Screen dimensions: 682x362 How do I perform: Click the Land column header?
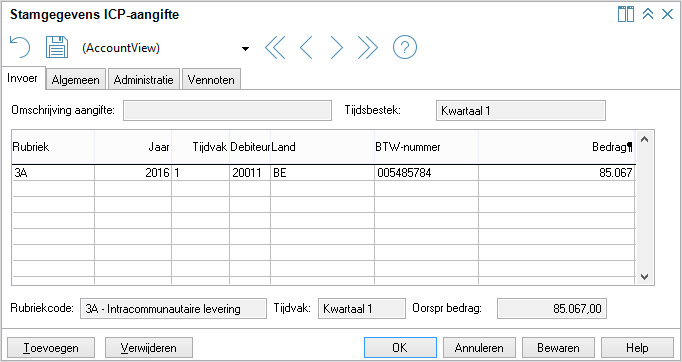pos(322,147)
